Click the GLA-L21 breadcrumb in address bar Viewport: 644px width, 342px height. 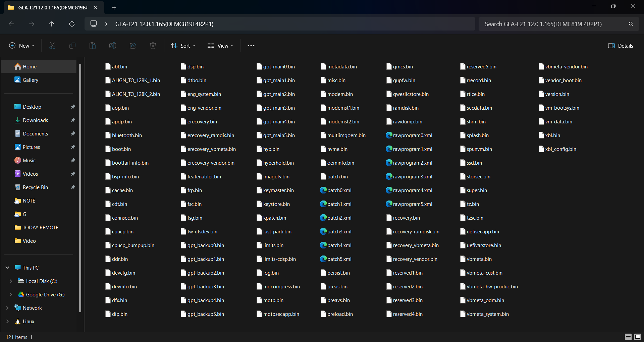(164, 24)
